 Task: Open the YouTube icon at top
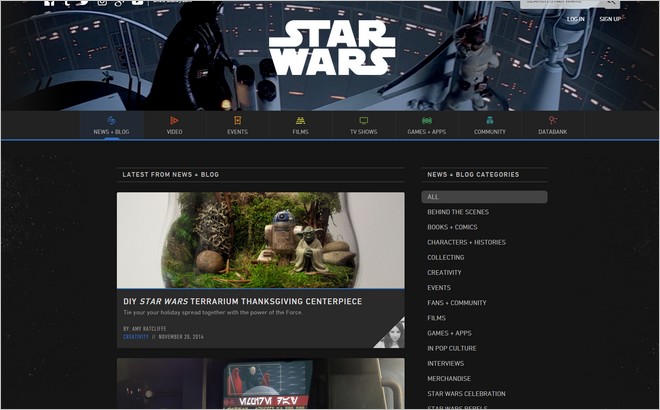tap(137, 3)
